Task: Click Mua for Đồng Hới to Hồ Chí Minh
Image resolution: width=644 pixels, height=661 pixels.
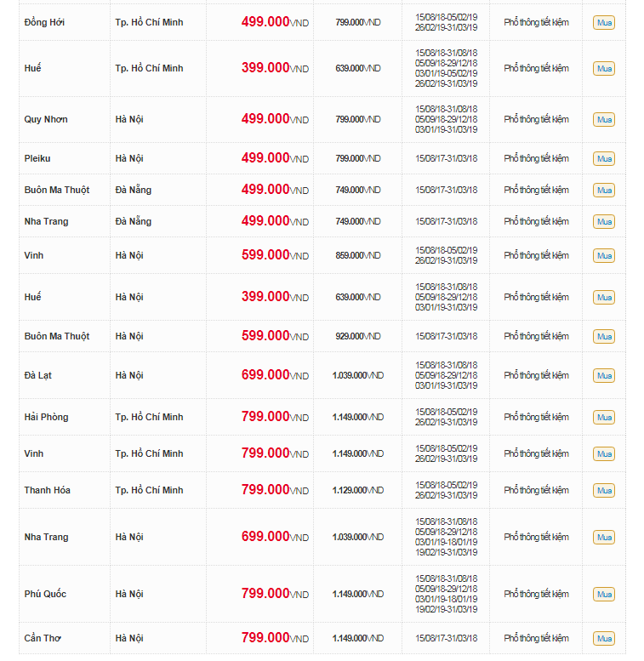Action: click(x=604, y=23)
